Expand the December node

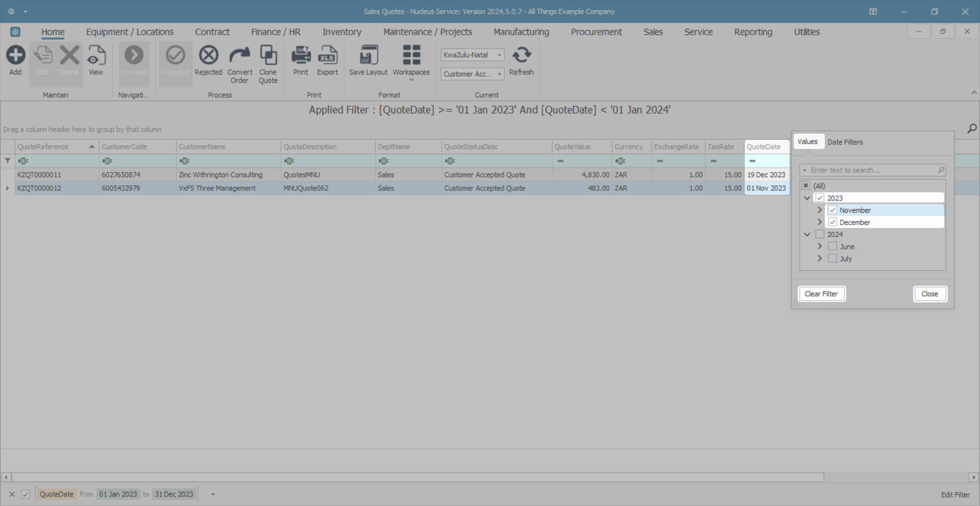[x=820, y=222]
